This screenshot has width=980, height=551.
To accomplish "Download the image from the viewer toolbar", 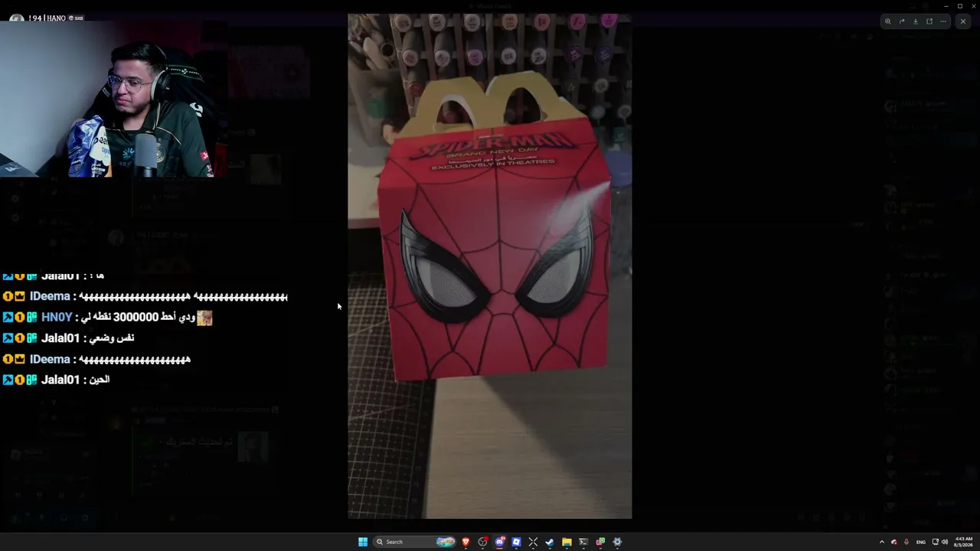I will 915,21.
